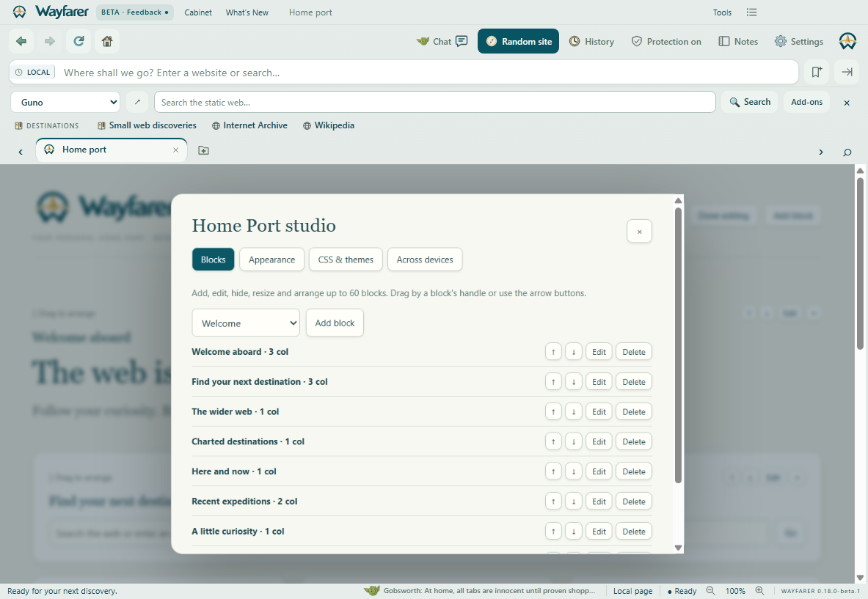The width and height of the screenshot is (868, 599).
Task: Move Charted destinations block down
Action: (574, 441)
